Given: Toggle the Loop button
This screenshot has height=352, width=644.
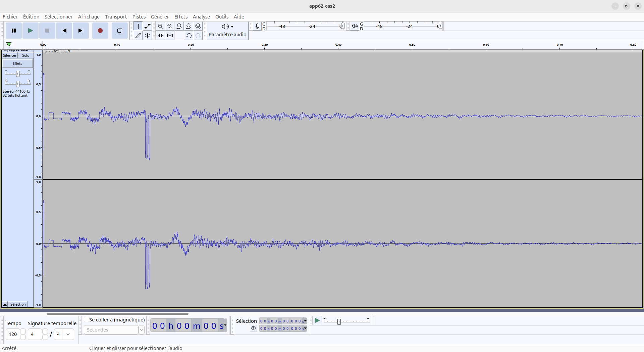Looking at the screenshot, I should [x=119, y=31].
